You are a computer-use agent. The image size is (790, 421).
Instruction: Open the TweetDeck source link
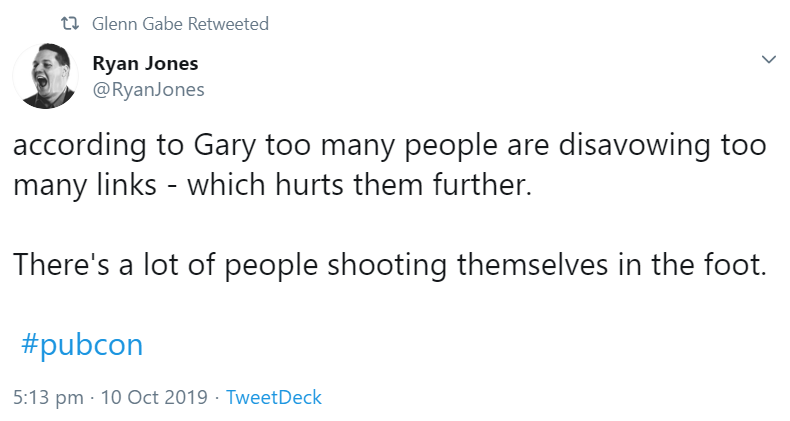274,397
